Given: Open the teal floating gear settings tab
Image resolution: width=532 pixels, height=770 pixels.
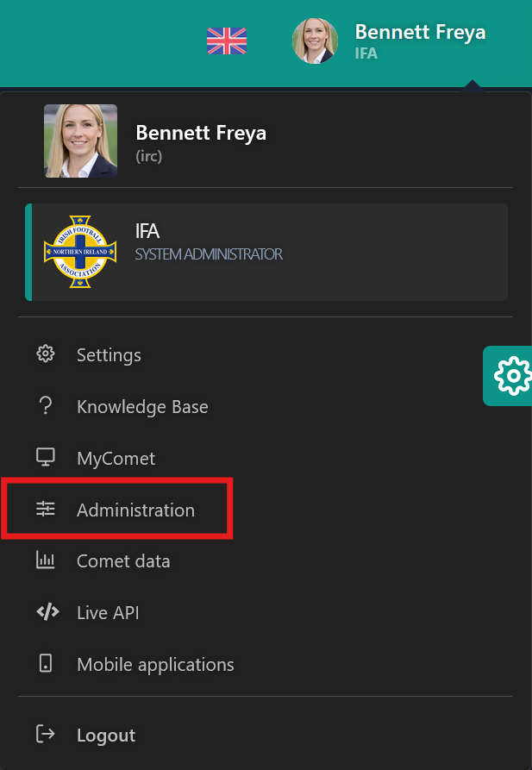Looking at the screenshot, I should point(510,376).
